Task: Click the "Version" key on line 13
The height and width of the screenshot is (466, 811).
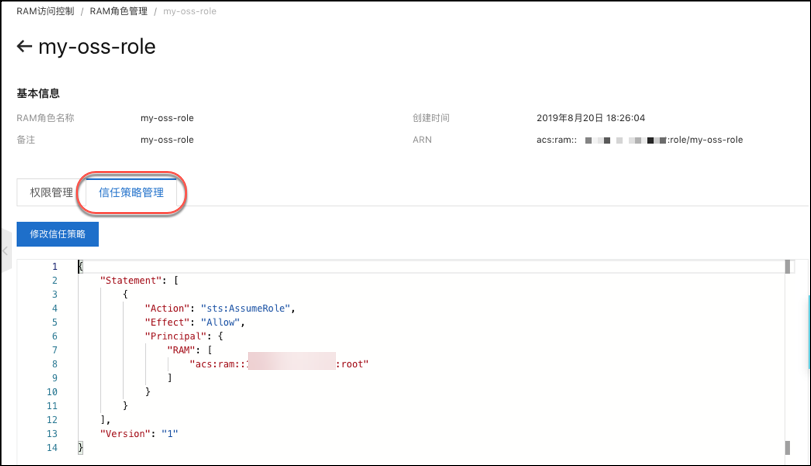Action: click(127, 434)
